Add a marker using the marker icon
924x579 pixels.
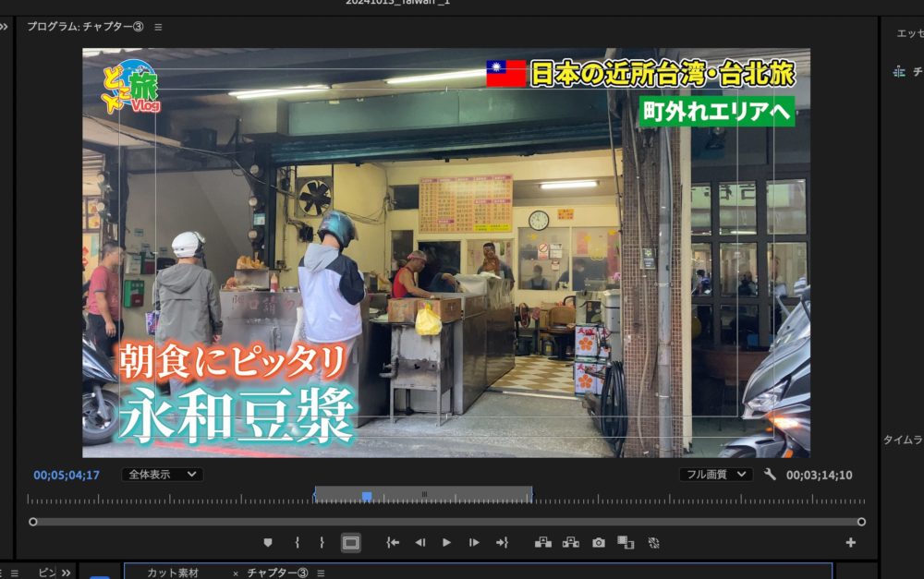pyautogui.click(x=268, y=543)
